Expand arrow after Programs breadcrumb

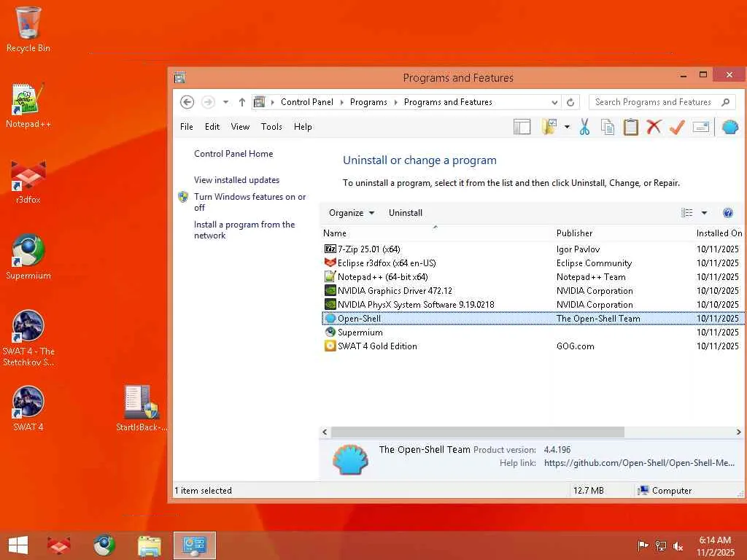[x=395, y=102]
